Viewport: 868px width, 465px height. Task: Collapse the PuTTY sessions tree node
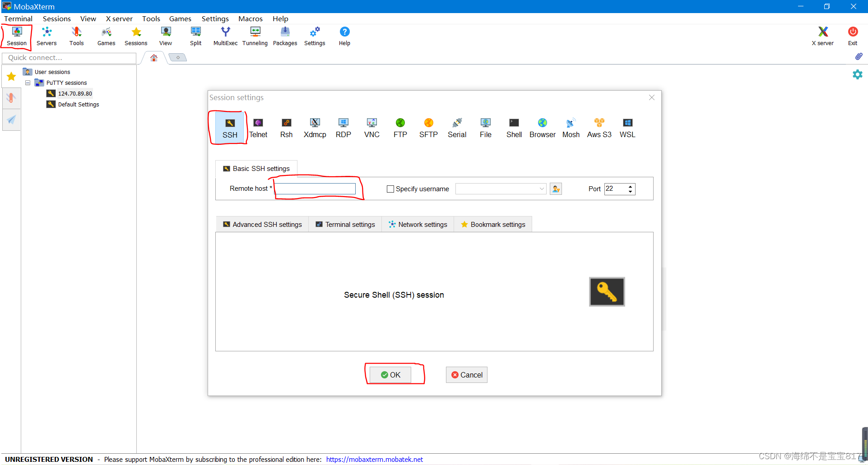pyautogui.click(x=28, y=83)
